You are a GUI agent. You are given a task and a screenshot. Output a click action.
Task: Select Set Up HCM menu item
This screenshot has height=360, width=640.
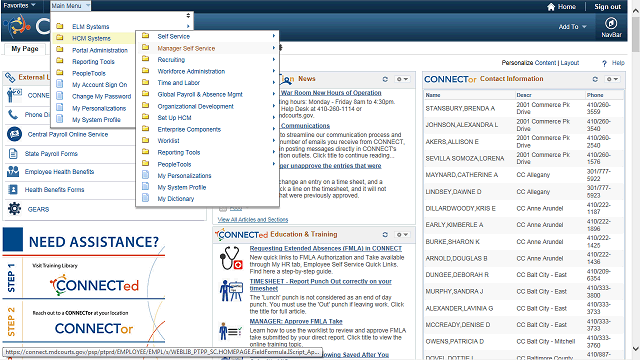point(174,118)
